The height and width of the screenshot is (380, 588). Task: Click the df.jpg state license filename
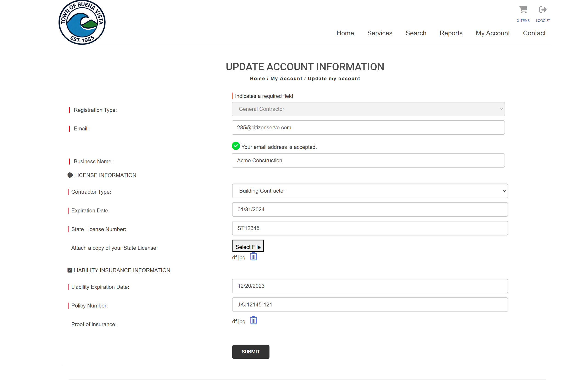[238, 257]
